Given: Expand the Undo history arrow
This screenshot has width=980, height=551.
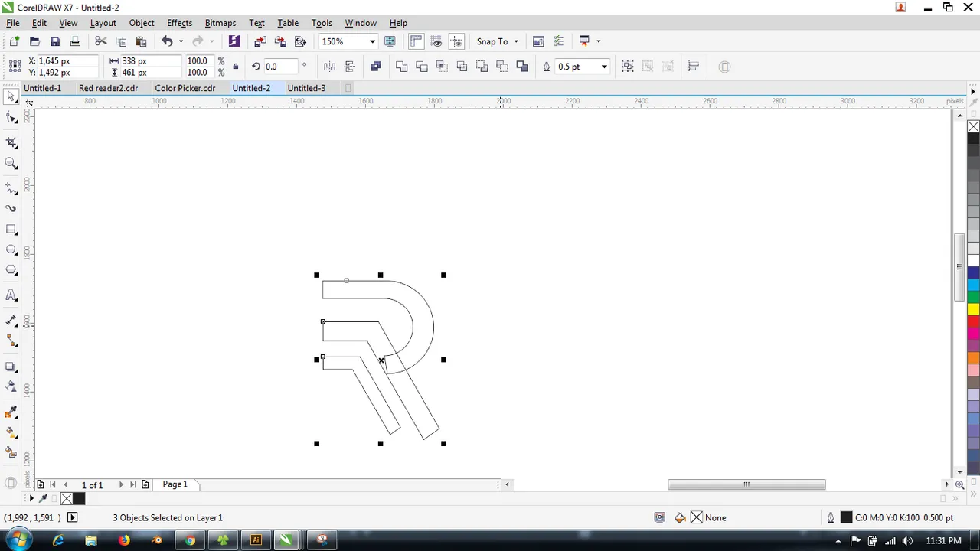Looking at the screenshot, I should point(181,41).
